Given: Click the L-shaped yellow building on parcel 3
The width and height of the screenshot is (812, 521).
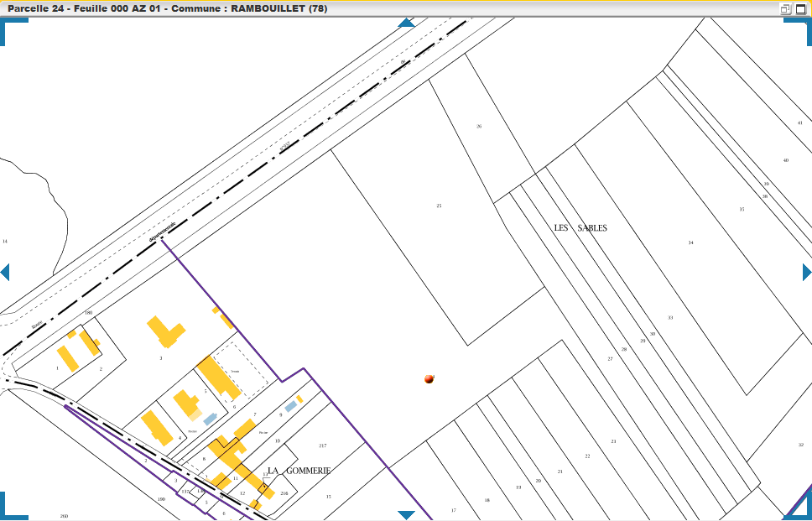Looking at the screenshot, I should tap(166, 331).
